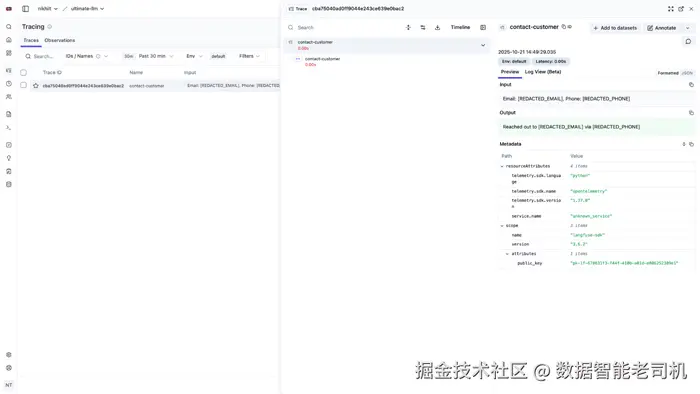Image resolution: width=700 pixels, height=394 pixels.
Task: Open the Scores icon in sidebar
Action: [8, 145]
